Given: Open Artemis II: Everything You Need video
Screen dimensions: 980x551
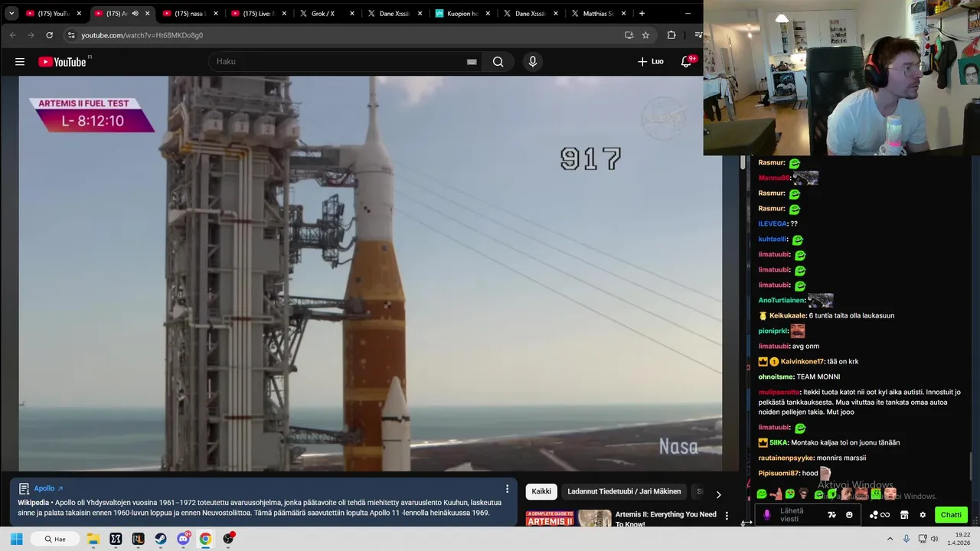Looking at the screenshot, I should click(x=665, y=519).
